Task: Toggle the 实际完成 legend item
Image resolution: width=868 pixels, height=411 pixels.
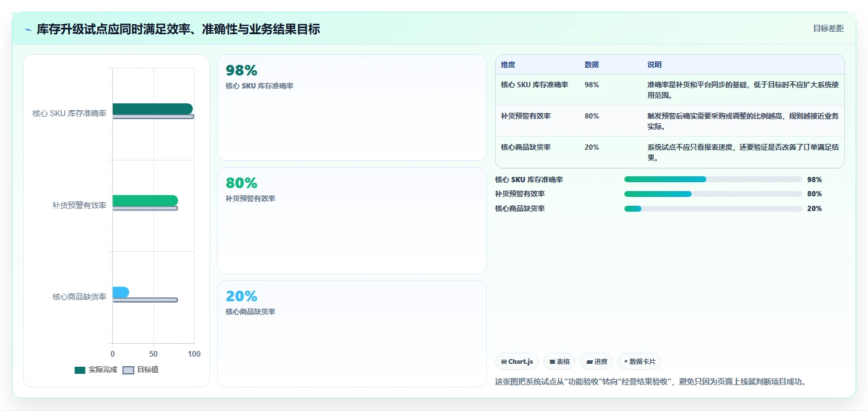Action: (x=96, y=370)
